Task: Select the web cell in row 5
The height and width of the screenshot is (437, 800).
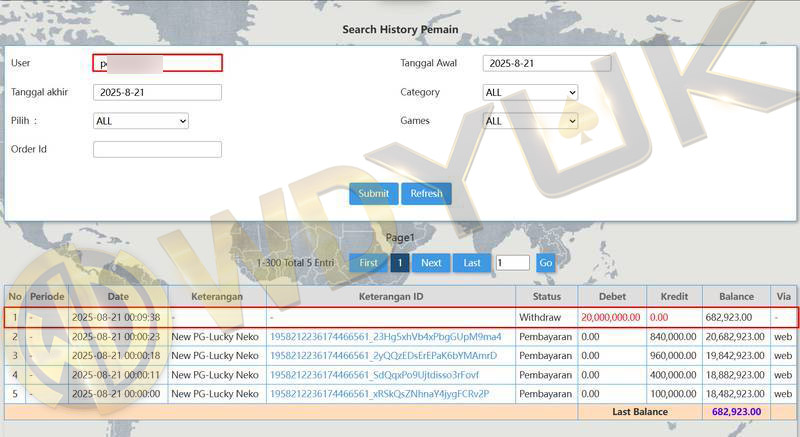Action: [x=783, y=394]
